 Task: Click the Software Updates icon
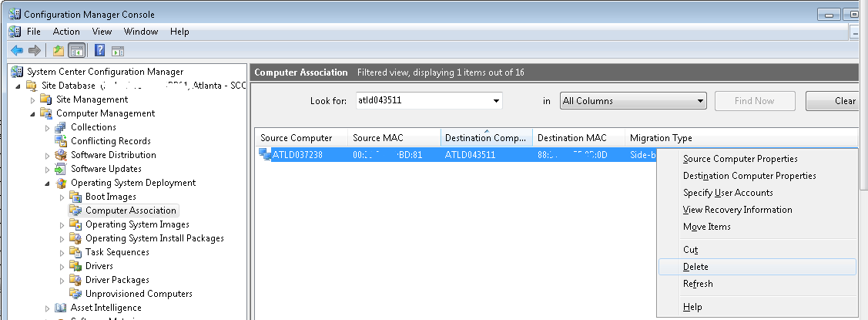tap(60, 169)
